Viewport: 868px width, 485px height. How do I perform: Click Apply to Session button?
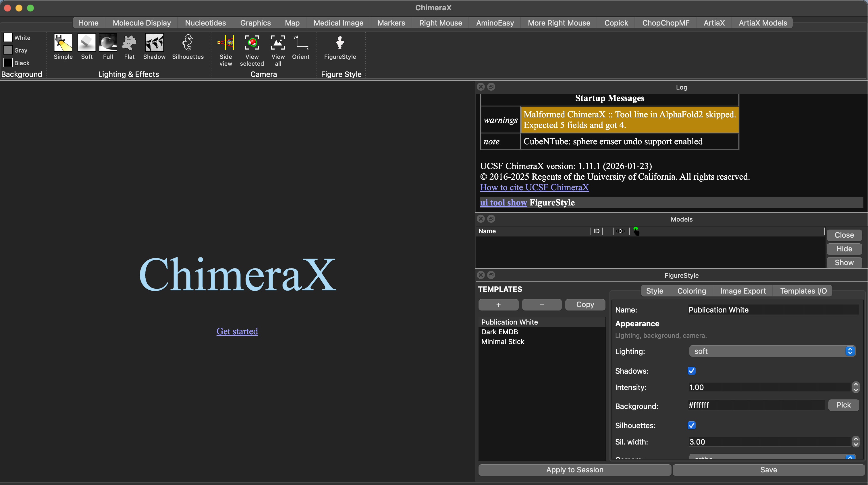(574, 470)
